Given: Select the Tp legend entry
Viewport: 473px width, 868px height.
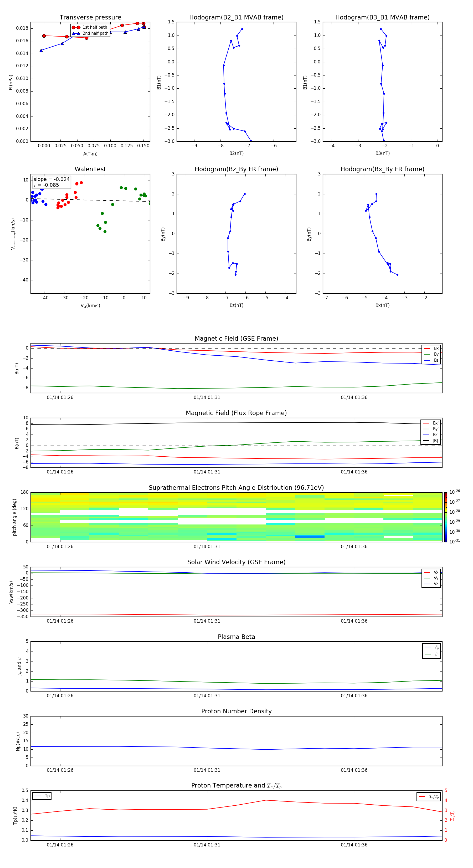Looking at the screenshot, I should click(x=42, y=796).
